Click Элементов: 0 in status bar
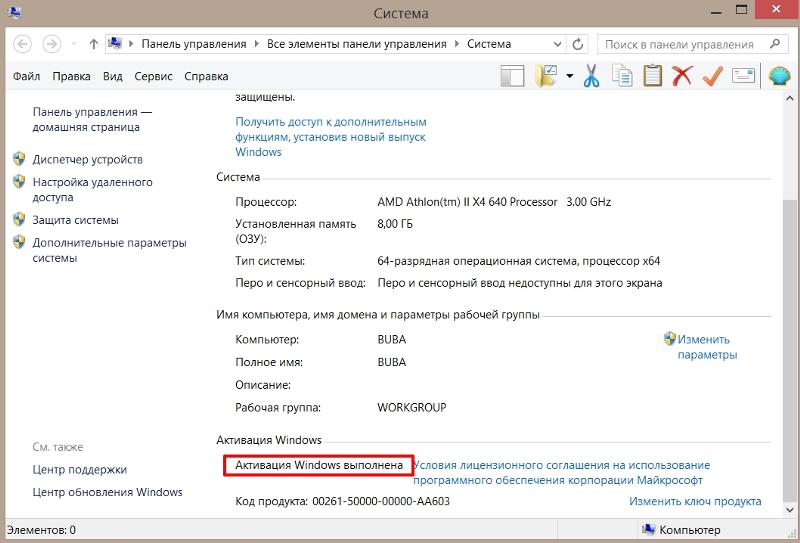 pyautogui.click(x=41, y=530)
